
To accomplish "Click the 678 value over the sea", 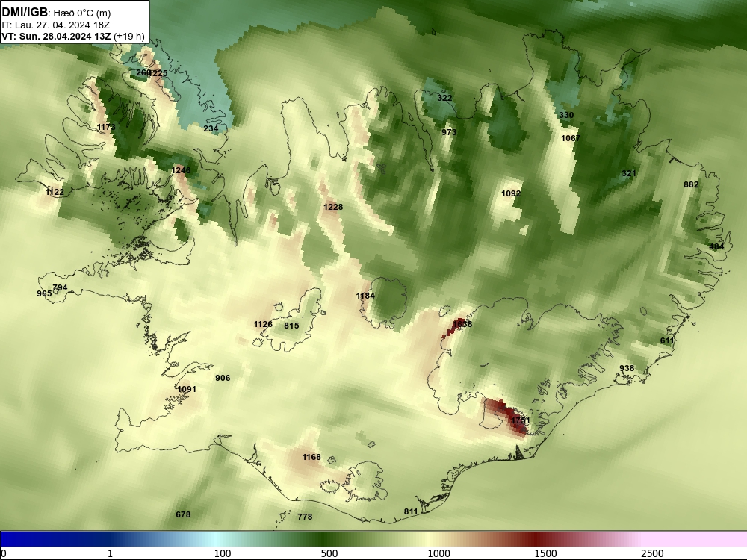I will 183,514.
